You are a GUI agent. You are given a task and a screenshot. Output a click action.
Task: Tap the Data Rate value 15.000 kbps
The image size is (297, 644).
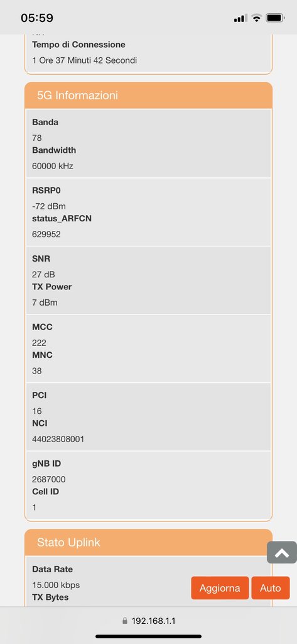coord(56,585)
